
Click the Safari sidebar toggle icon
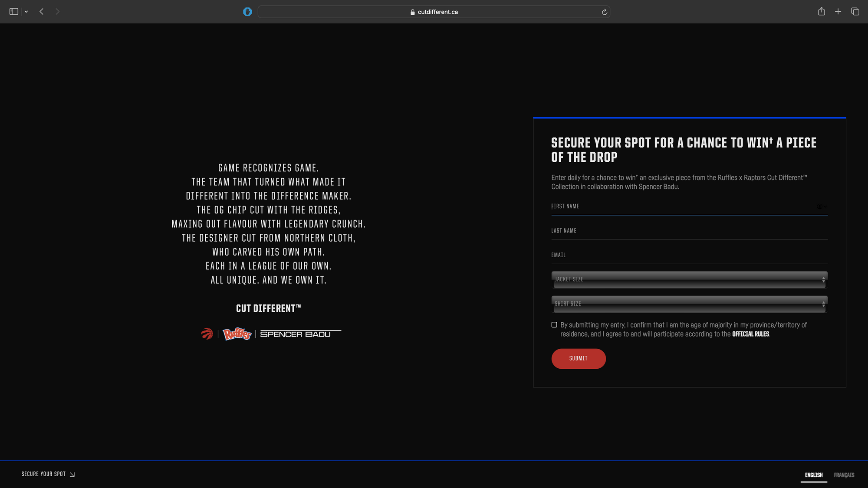(13, 12)
